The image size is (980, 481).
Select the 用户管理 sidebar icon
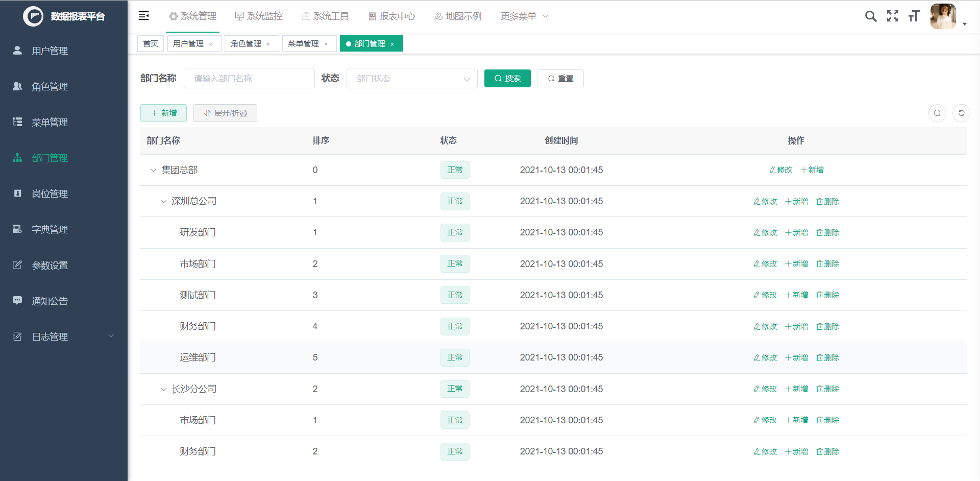(x=17, y=50)
